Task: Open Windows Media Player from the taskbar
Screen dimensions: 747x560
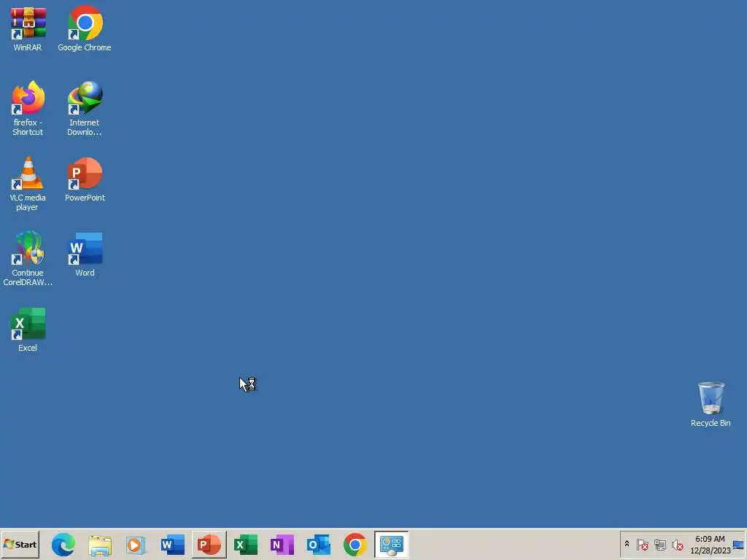Action: [136, 545]
